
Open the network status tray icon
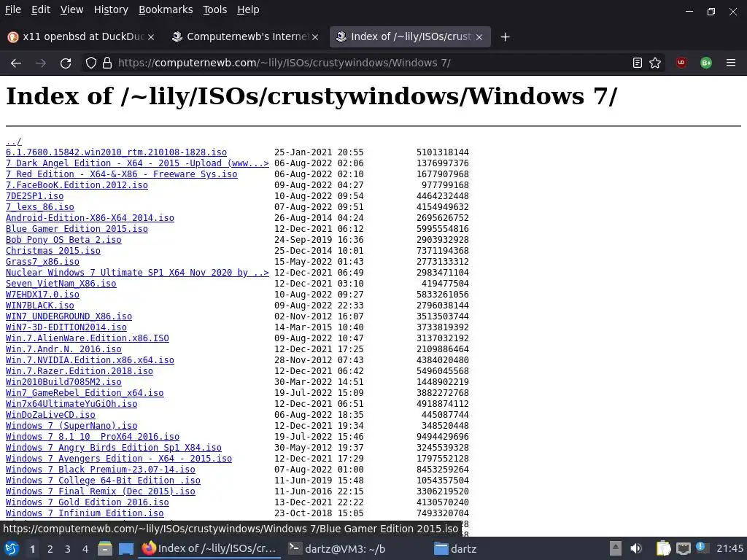683,548
